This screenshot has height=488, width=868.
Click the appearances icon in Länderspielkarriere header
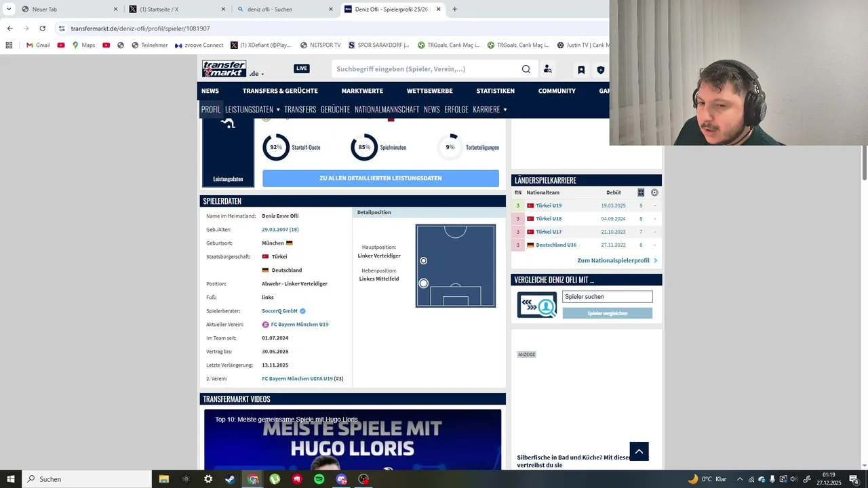pyautogui.click(x=641, y=192)
